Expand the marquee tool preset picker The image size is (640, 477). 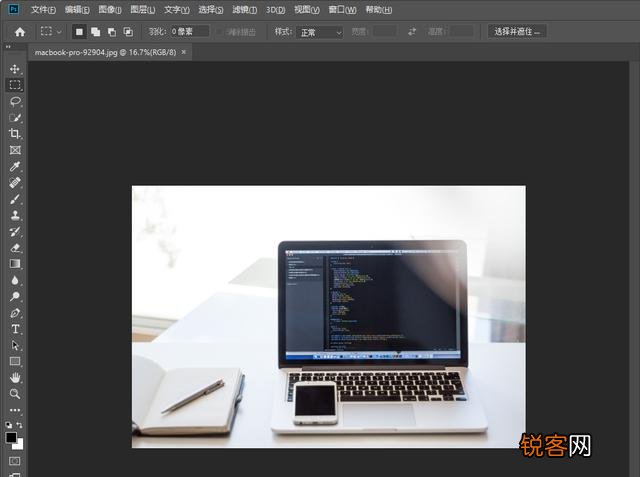point(51,32)
